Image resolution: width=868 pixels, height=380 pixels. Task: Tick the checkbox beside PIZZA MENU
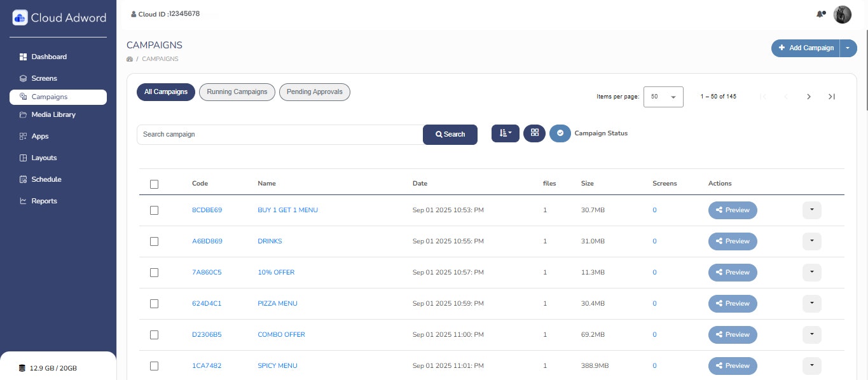click(x=154, y=304)
